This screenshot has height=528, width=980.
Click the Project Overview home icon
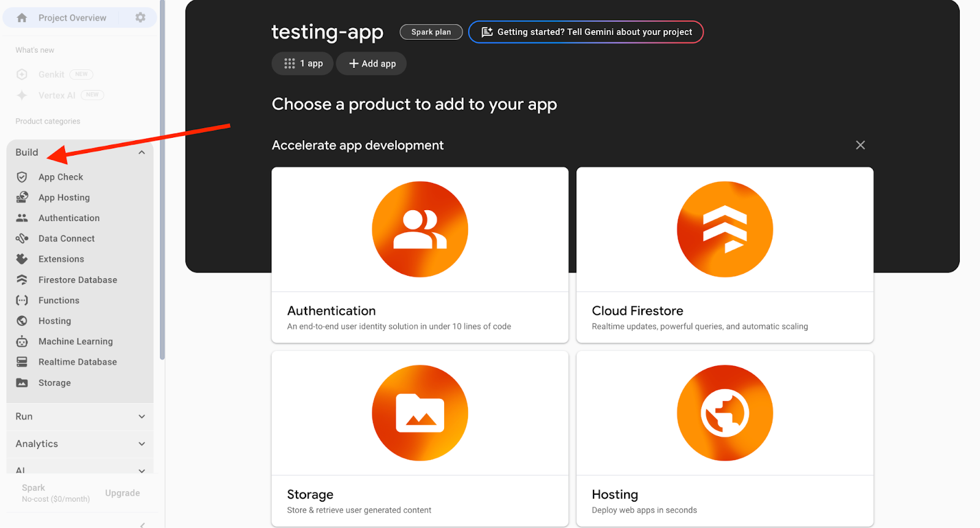(x=22, y=18)
